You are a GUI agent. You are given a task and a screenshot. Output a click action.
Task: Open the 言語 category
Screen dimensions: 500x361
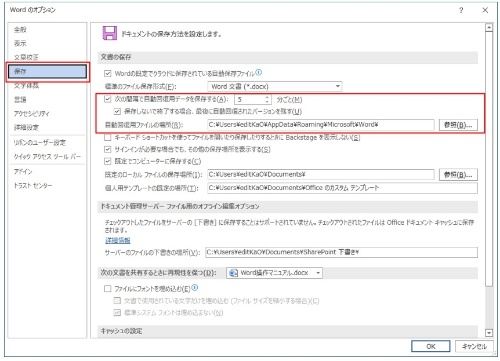(20, 99)
